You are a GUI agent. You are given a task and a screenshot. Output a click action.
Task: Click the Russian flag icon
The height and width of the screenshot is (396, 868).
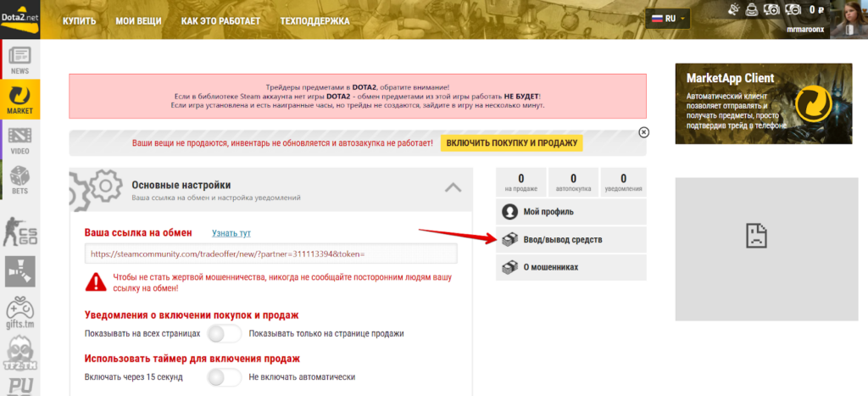point(657,19)
